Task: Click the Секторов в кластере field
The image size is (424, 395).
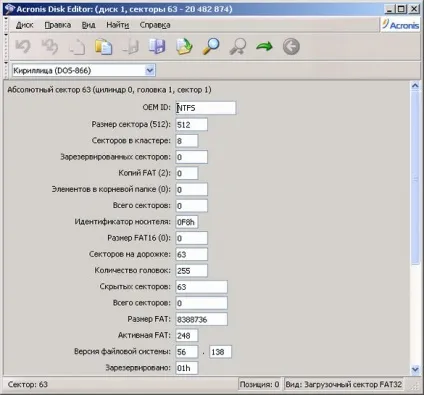Action: [187, 141]
